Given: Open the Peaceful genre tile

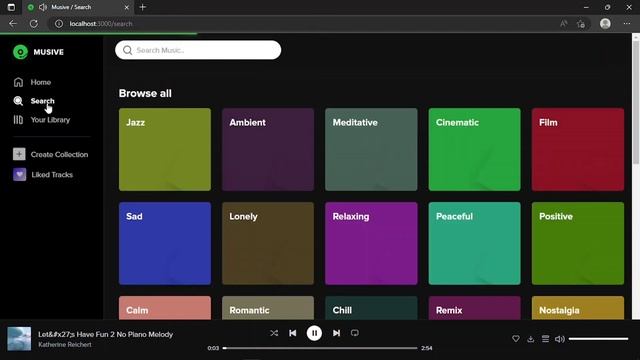Looking at the screenshot, I should (475, 243).
